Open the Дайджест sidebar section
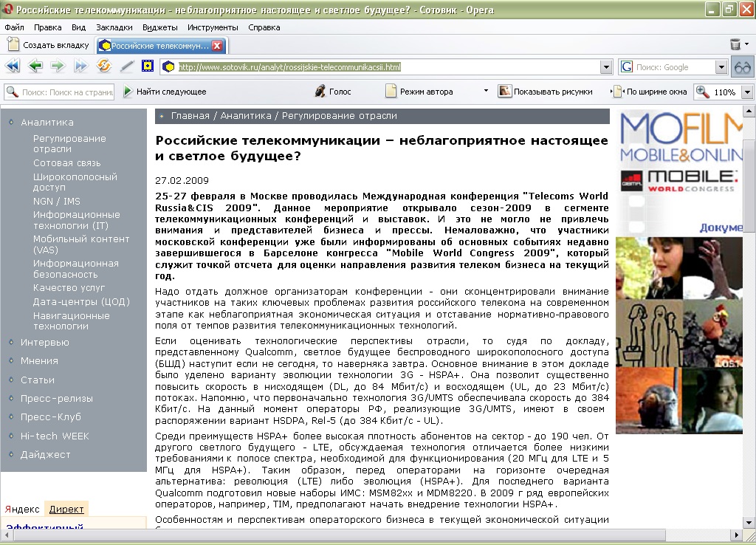This screenshot has width=756, height=545. coord(45,454)
